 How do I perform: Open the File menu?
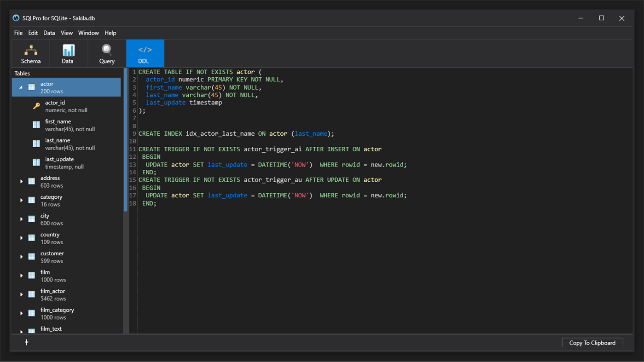click(x=18, y=33)
